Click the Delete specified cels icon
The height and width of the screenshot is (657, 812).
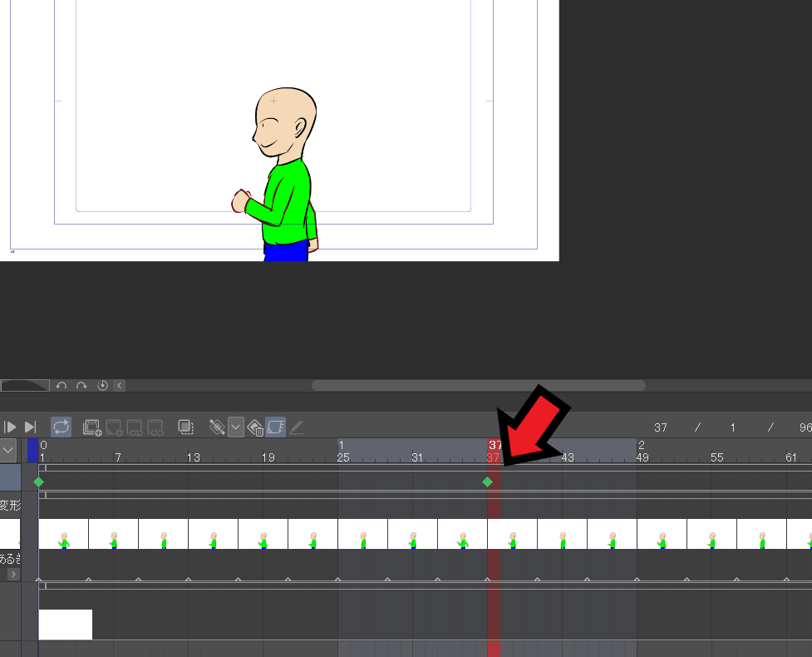pyautogui.click(x=155, y=427)
